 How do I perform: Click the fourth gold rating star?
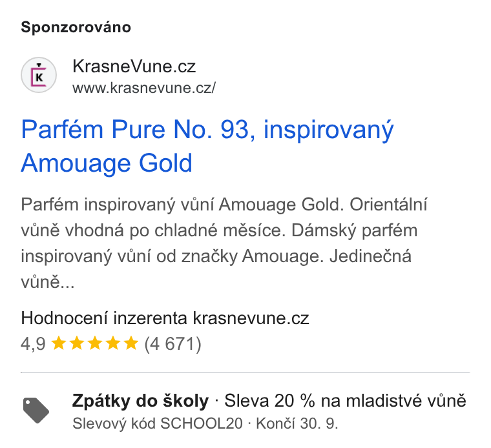pos(112,343)
